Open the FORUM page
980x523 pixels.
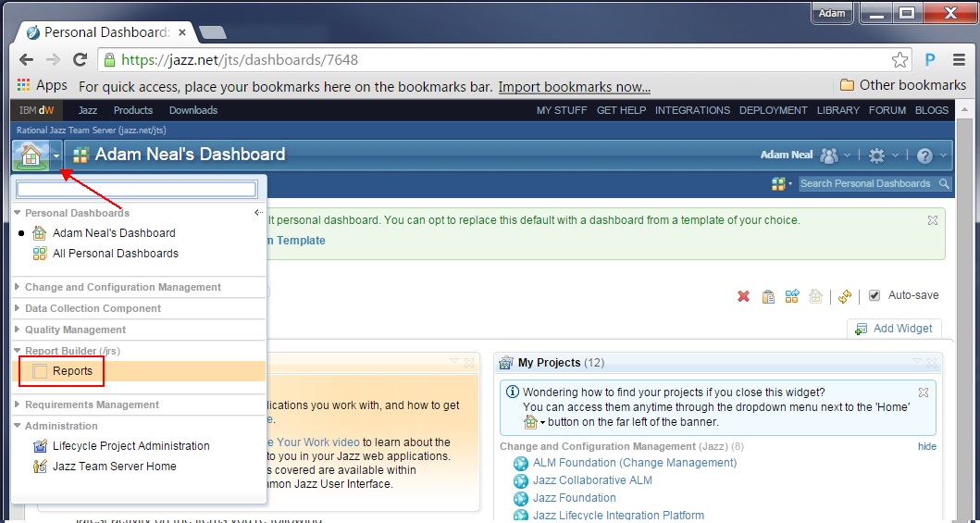tap(887, 110)
